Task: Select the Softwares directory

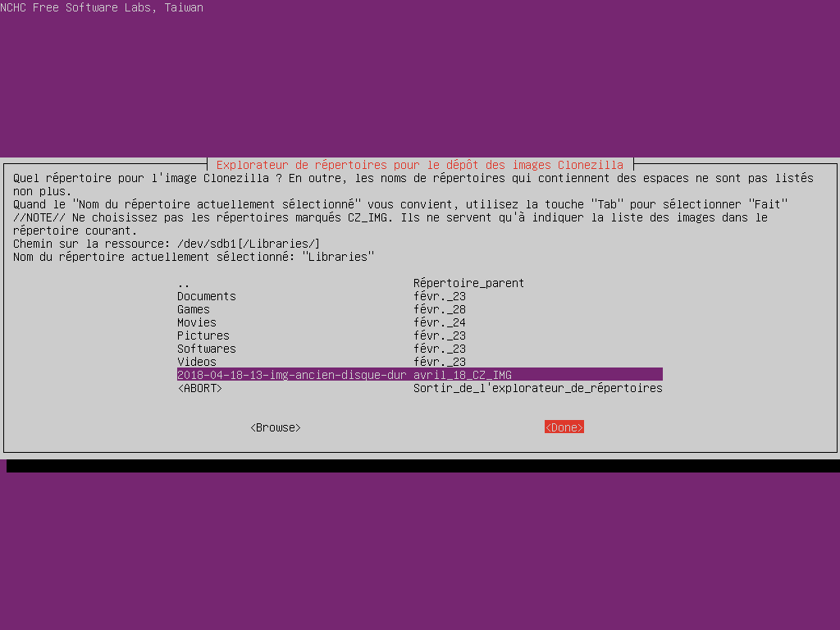Action: 420,349
